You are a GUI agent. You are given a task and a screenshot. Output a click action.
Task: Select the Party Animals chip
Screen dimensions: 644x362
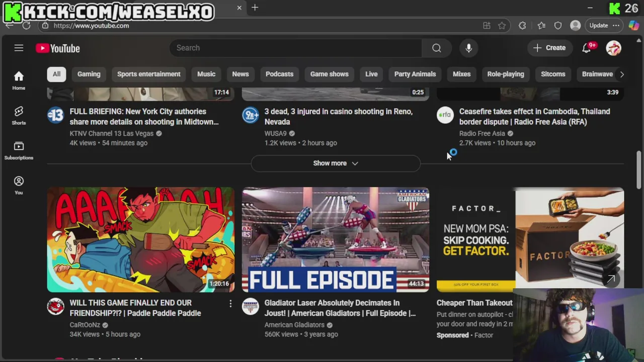coord(415,74)
